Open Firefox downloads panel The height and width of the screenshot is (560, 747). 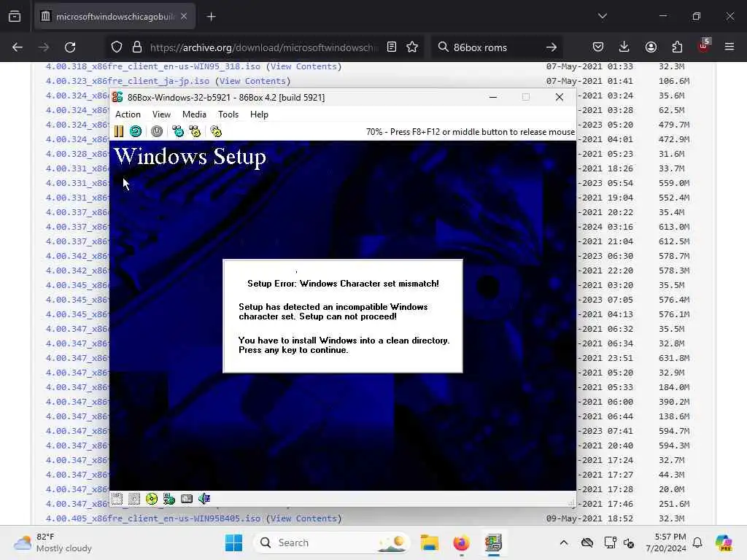pos(624,47)
